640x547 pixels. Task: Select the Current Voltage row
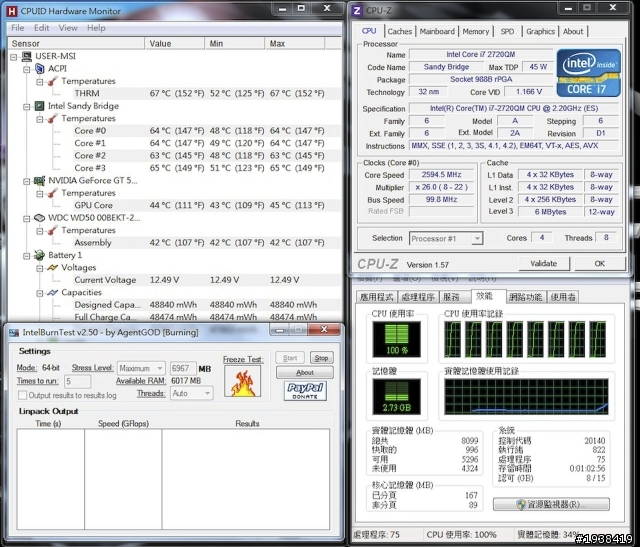199,280
